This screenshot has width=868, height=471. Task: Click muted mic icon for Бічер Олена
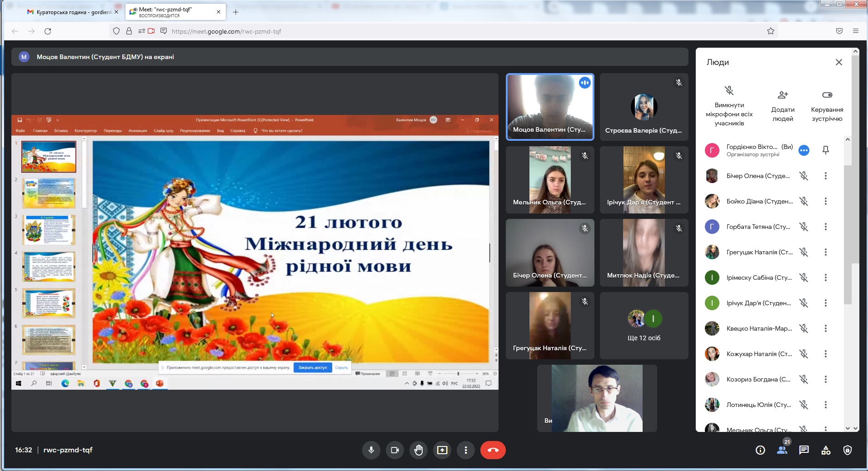(x=804, y=176)
